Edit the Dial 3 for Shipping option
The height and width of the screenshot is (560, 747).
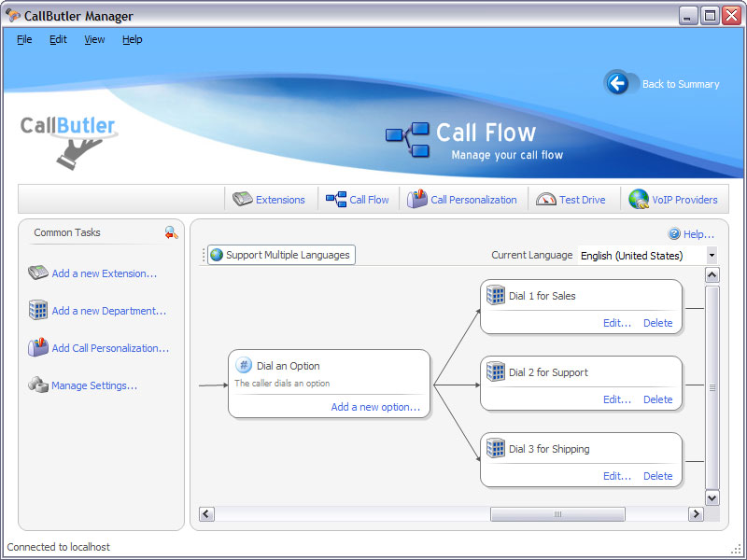coord(617,476)
